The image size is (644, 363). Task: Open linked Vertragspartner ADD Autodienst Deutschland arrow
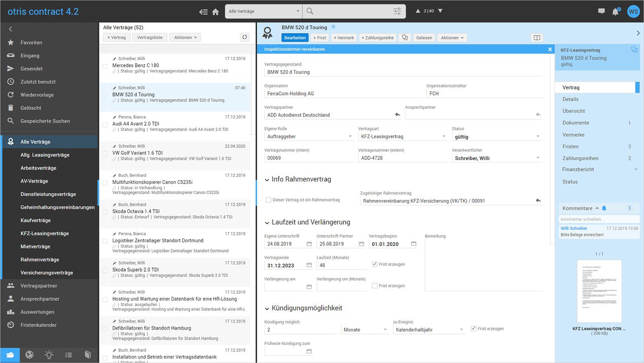[398, 115]
